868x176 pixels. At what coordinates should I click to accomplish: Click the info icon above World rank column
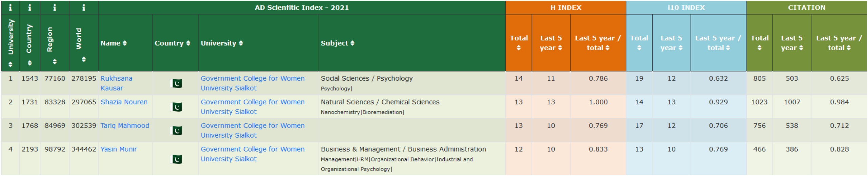click(84, 7)
